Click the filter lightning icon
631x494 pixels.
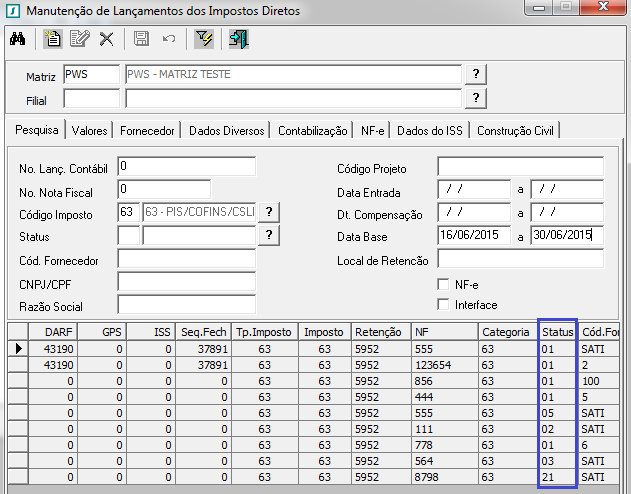click(204, 39)
